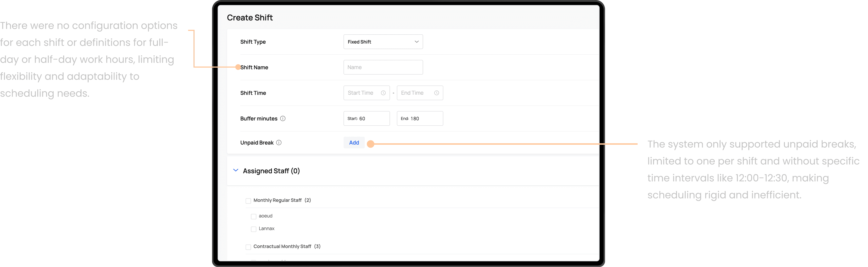The width and height of the screenshot is (868, 267).
Task: Edit the buffer End 180 field
Action: point(420,118)
